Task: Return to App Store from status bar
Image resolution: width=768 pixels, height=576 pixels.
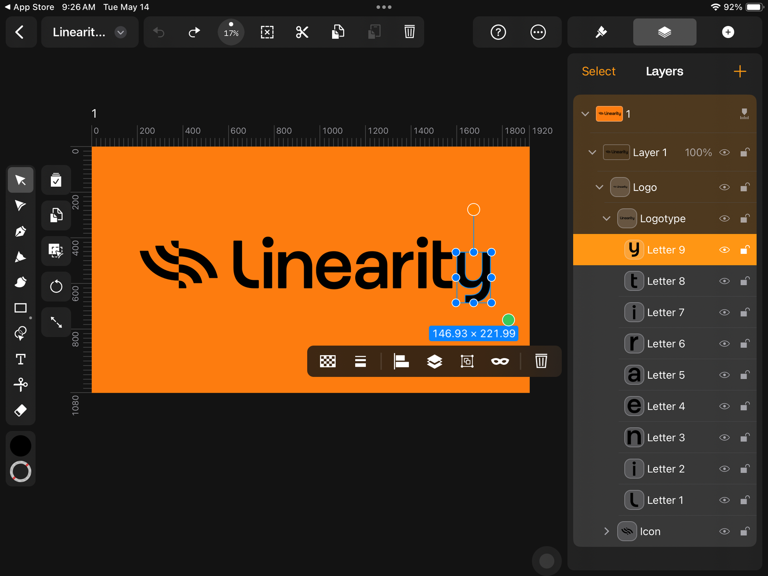Action: tap(29, 7)
